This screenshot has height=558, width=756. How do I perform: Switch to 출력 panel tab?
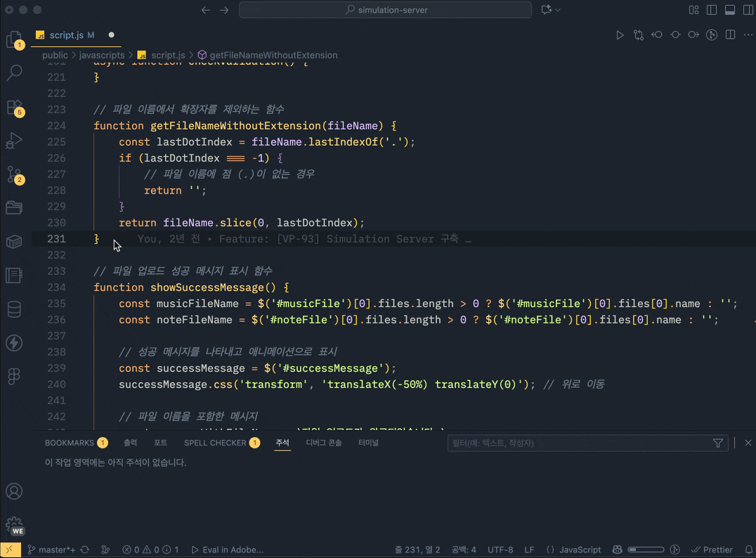click(130, 443)
